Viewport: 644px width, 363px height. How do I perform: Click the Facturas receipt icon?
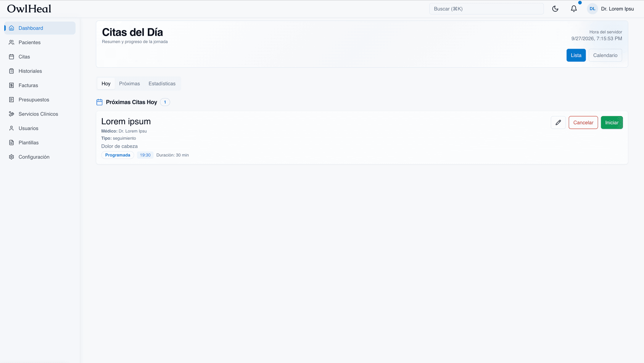12,85
